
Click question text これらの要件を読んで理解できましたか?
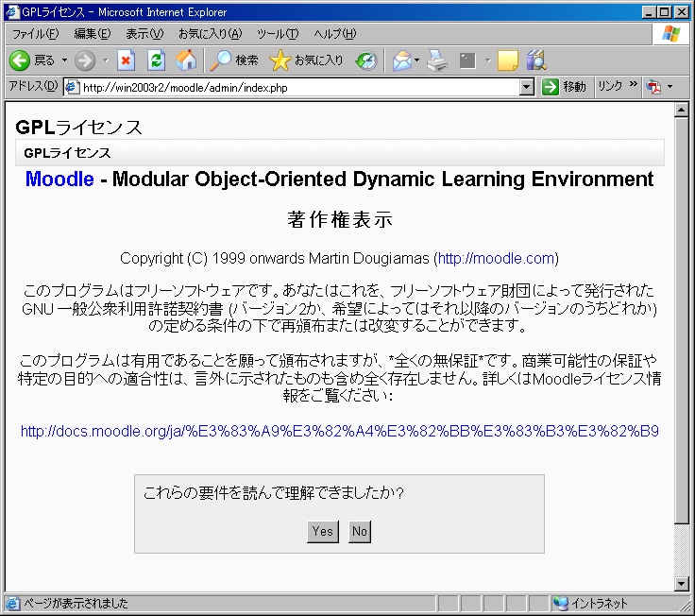point(274,493)
